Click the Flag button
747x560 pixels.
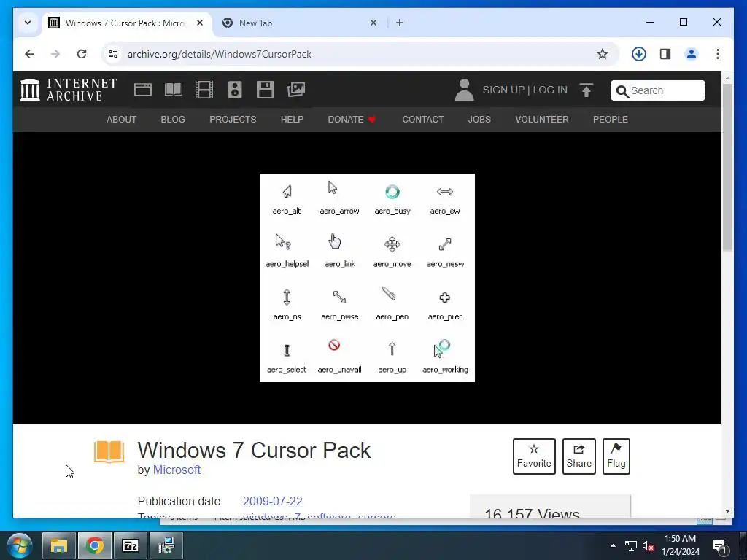pos(616,456)
